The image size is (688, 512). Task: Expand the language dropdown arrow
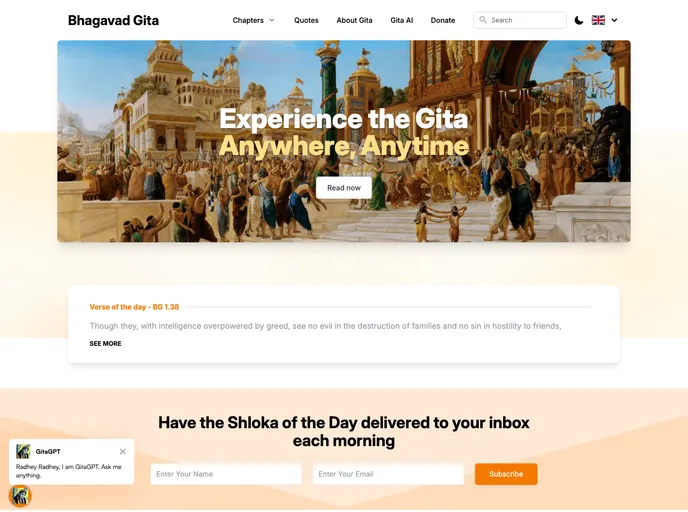(x=614, y=20)
